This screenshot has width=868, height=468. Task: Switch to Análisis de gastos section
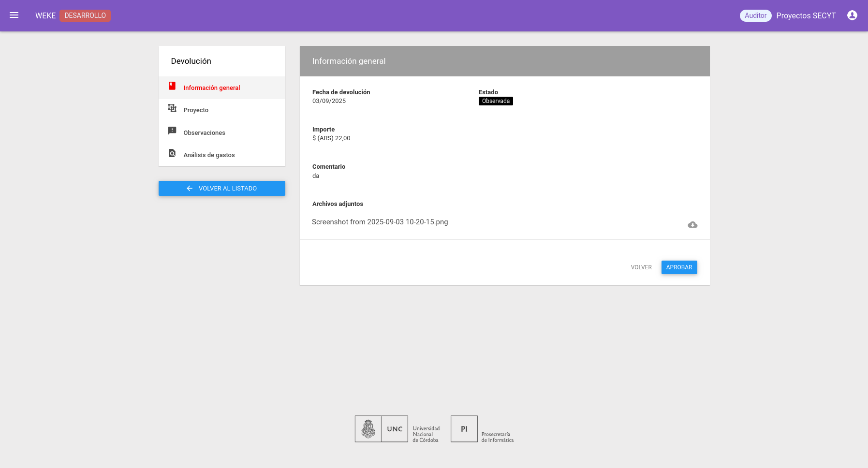point(209,155)
